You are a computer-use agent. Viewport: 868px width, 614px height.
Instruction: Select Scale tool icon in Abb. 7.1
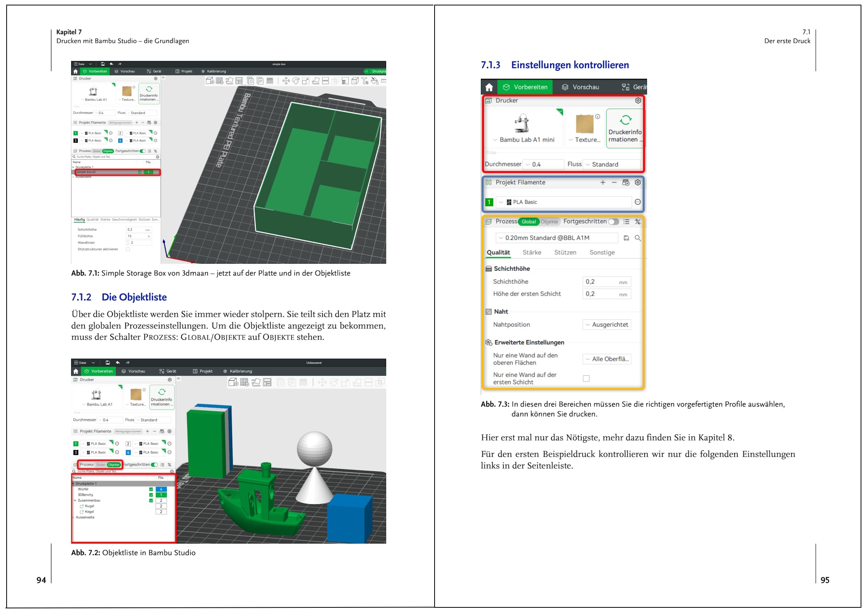(x=306, y=81)
